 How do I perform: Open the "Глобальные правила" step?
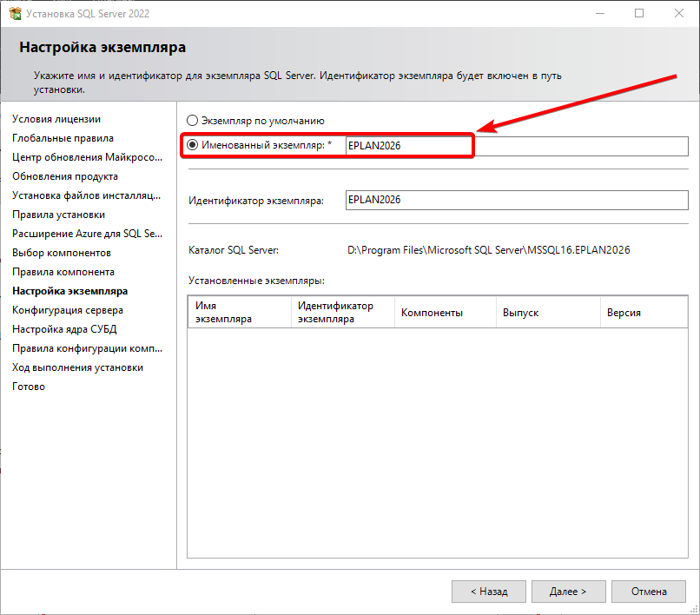[x=63, y=138]
